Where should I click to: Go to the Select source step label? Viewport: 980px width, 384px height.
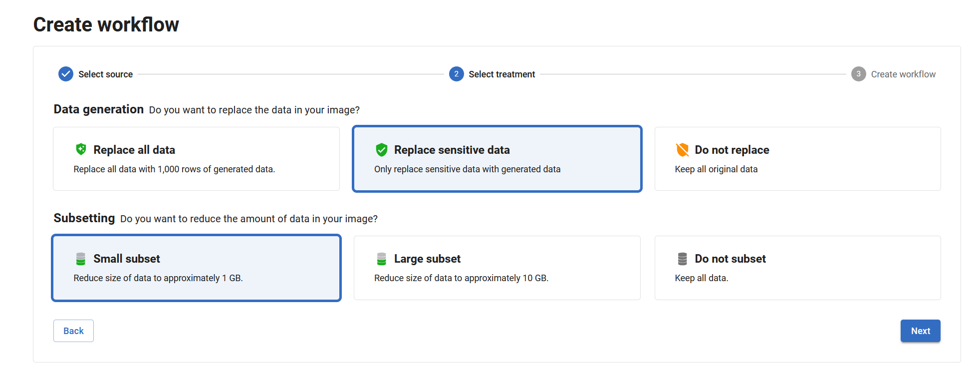105,74
